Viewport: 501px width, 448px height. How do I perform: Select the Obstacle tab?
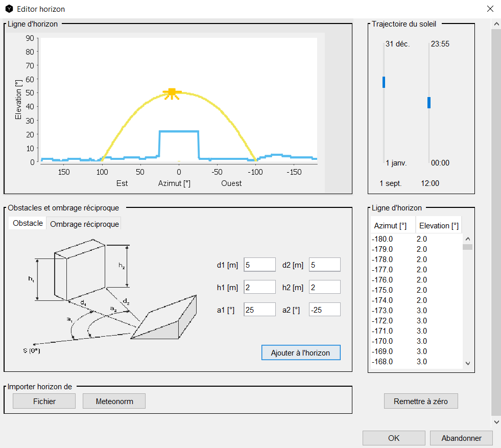(x=28, y=223)
